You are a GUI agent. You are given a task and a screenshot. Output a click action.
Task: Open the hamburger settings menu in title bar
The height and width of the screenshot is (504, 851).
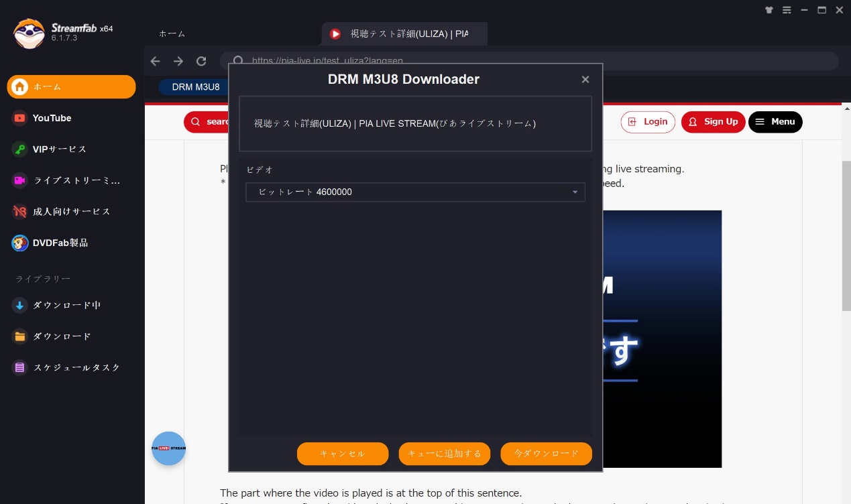click(x=787, y=10)
